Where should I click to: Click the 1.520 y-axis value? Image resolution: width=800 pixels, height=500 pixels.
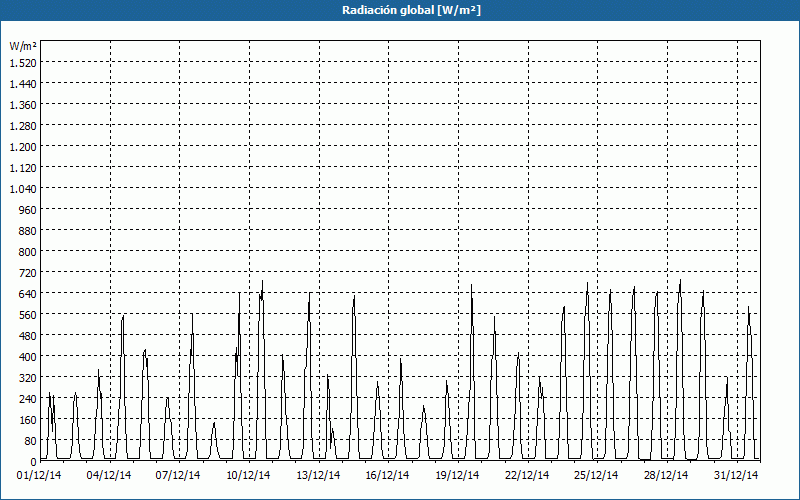pos(23,62)
